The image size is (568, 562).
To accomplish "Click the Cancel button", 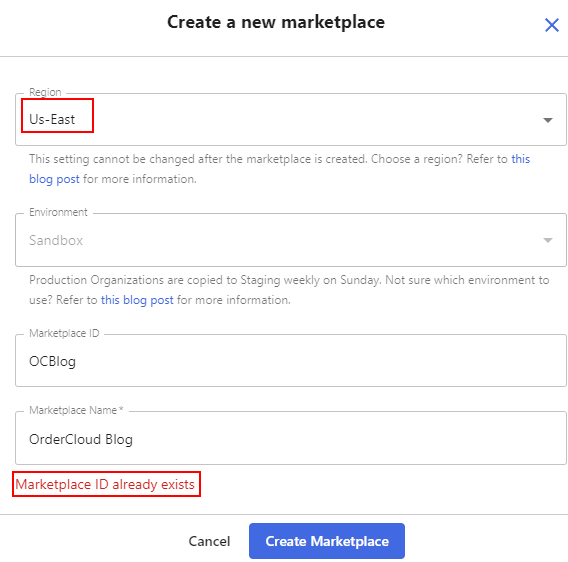I will 209,541.
